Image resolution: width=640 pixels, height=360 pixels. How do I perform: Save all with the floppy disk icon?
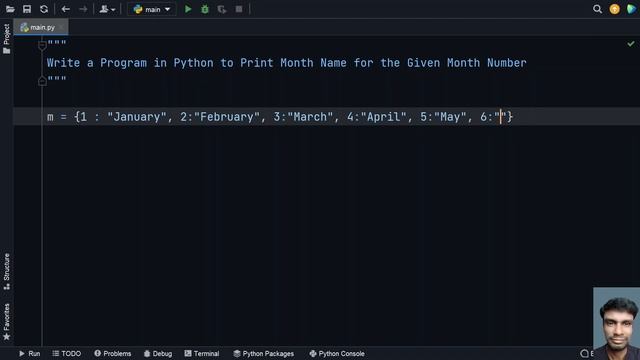pyautogui.click(x=27, y=9)
